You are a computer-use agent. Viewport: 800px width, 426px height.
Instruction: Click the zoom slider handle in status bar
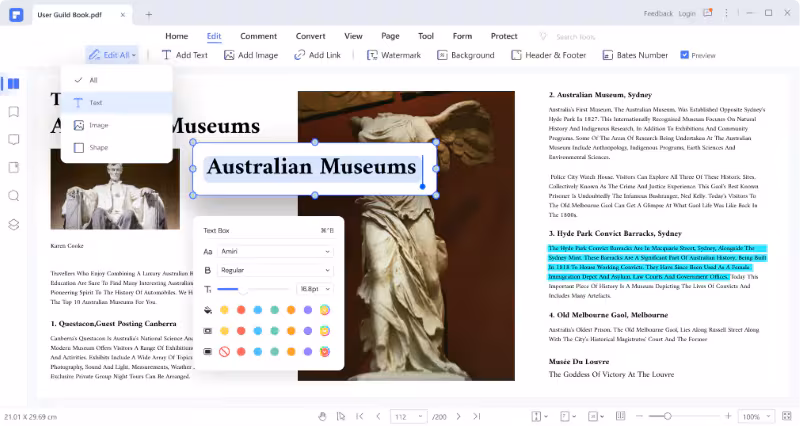667,416
